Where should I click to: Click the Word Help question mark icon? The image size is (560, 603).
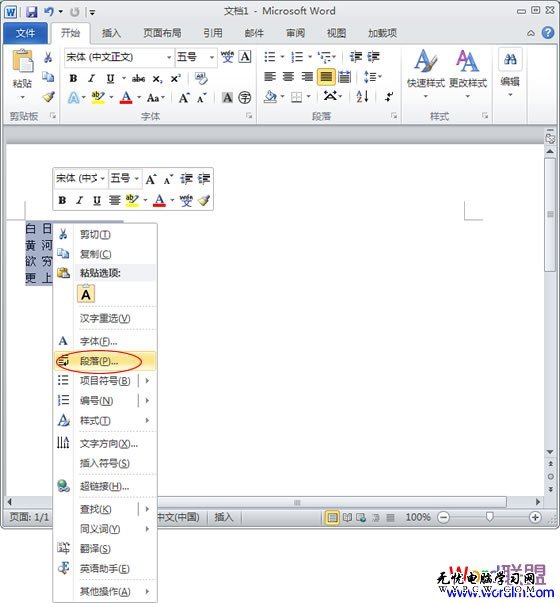point(548,33)
